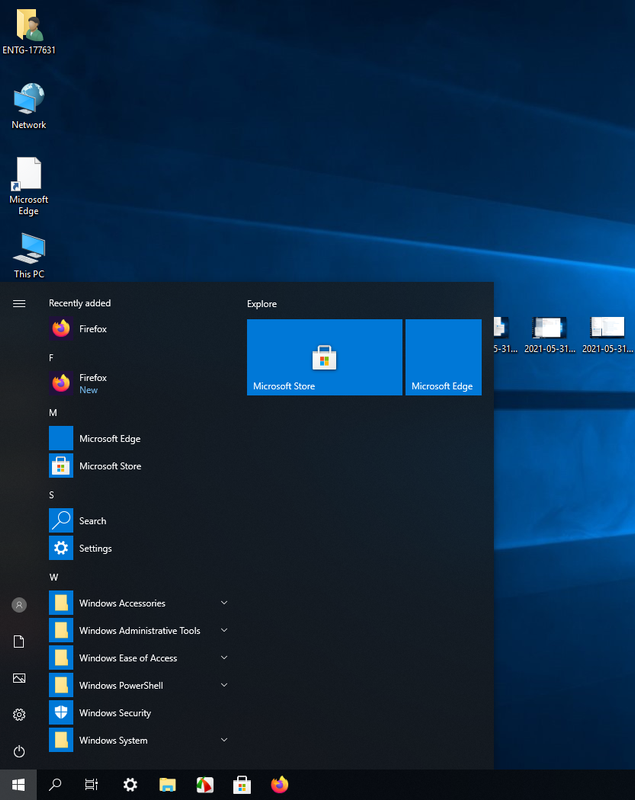Screen dimensions: 635x800
Task: Jump to letter W in app list
Action: (x=54, y=577)
